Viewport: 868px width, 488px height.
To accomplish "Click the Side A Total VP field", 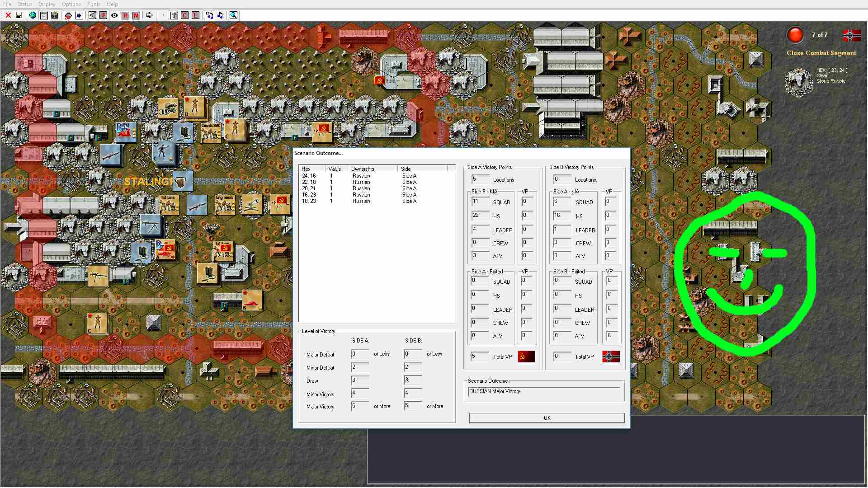I will [x=480, y=357].
